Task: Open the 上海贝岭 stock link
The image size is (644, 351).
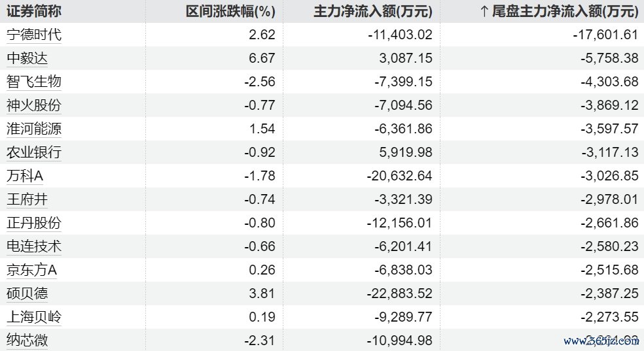Action: click(x=33, y=317)
